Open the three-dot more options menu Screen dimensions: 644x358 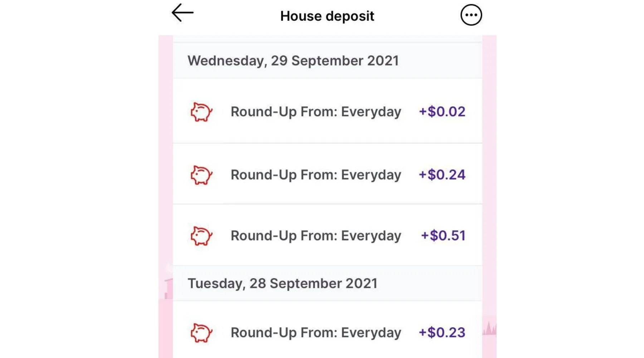(x=471, y=15)
